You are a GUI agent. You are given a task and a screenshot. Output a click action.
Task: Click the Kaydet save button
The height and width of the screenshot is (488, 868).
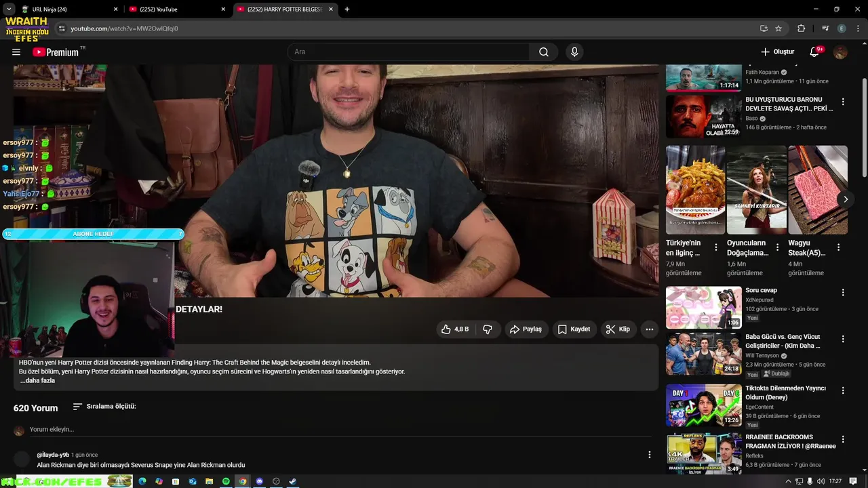[574, 329]
